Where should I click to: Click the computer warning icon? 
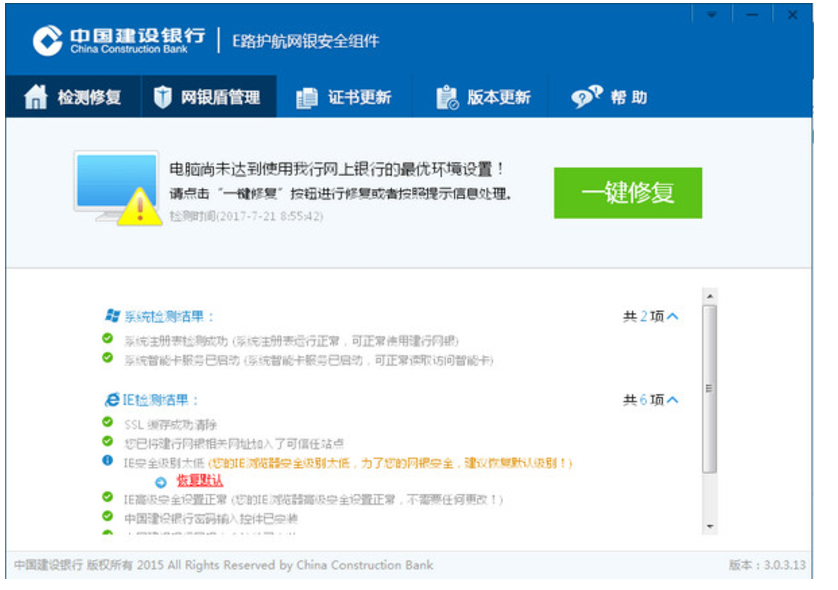(x=118, y=188)
